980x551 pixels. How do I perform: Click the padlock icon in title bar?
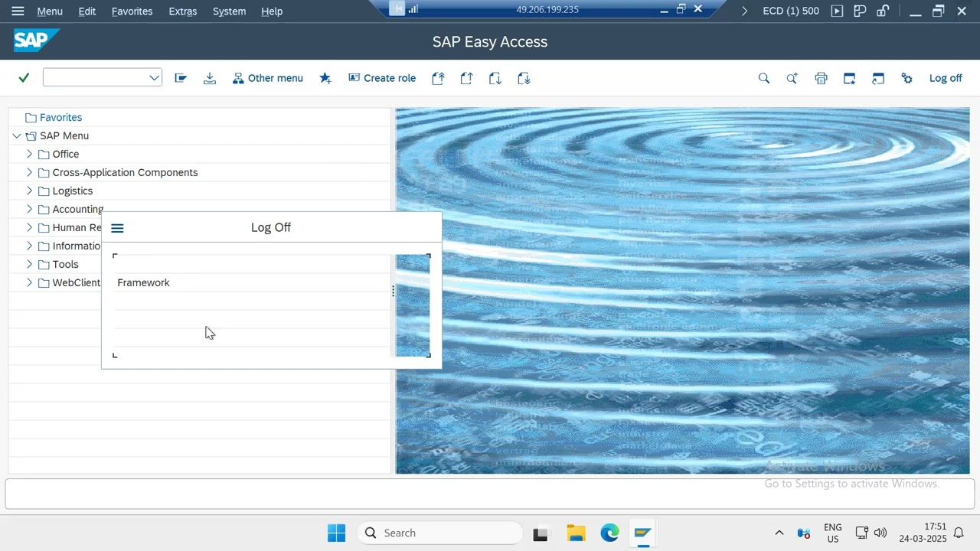tap(883, 11)
